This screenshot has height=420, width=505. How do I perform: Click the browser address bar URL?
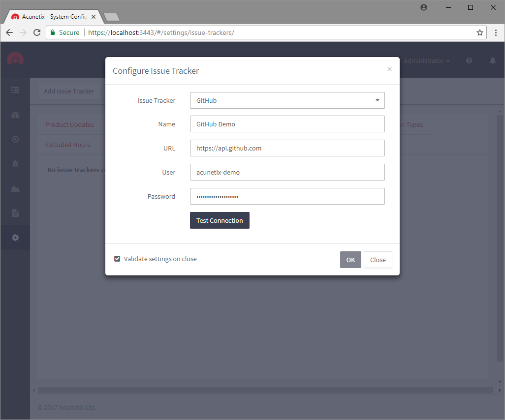161,32
